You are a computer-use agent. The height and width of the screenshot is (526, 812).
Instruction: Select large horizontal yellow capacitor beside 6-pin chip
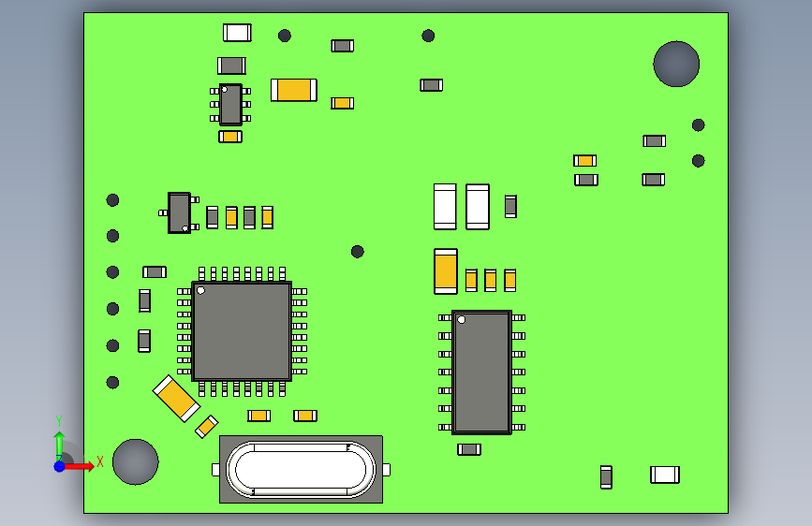[294, 90]
